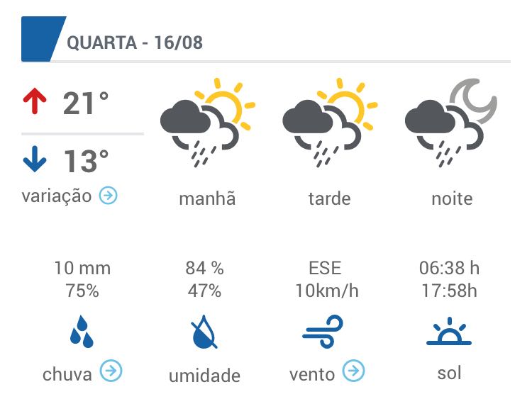Click the sunrise sol icon
This screenshot has height=416, width=532.
point(449,331)
